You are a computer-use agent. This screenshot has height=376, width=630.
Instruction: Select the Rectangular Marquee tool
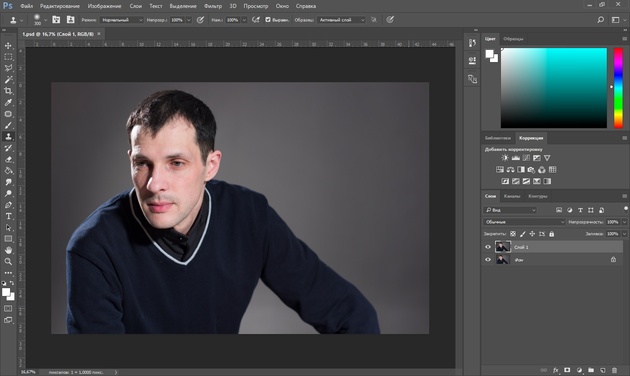click(8, 57)
